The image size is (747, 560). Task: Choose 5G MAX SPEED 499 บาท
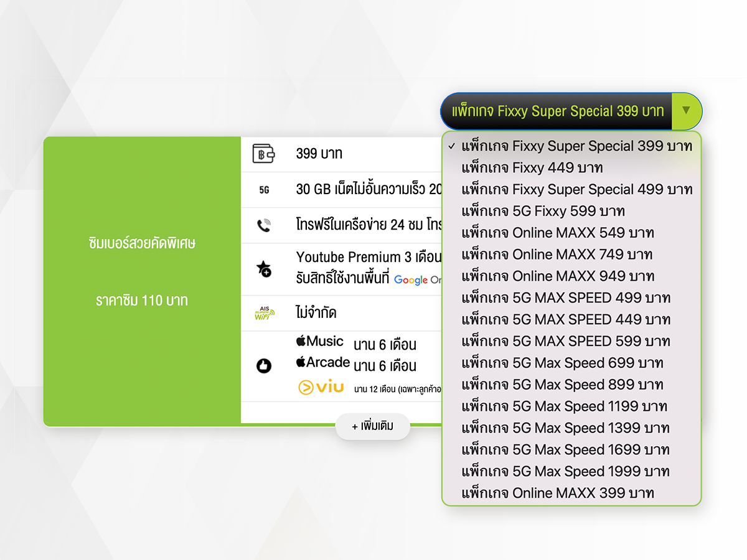571,298
